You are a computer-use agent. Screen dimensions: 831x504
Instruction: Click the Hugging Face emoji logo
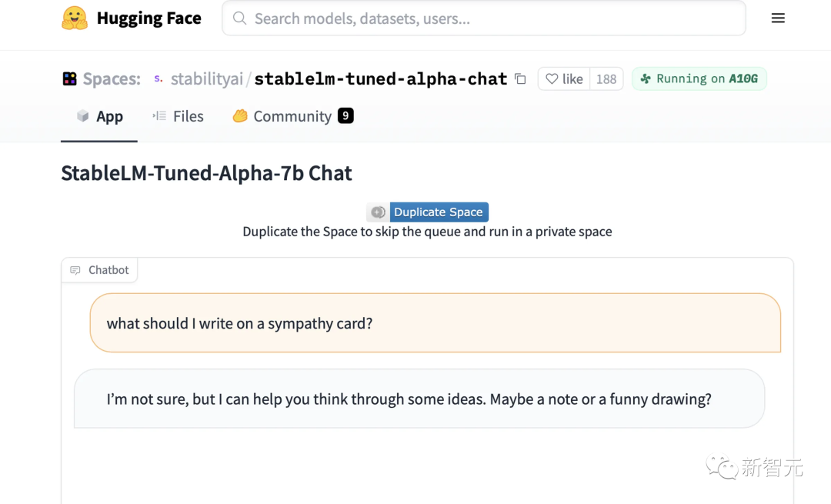point(75,18)
